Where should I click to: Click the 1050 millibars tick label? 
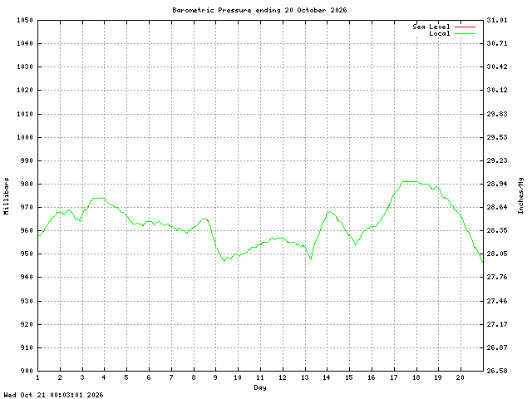point(25,20)
